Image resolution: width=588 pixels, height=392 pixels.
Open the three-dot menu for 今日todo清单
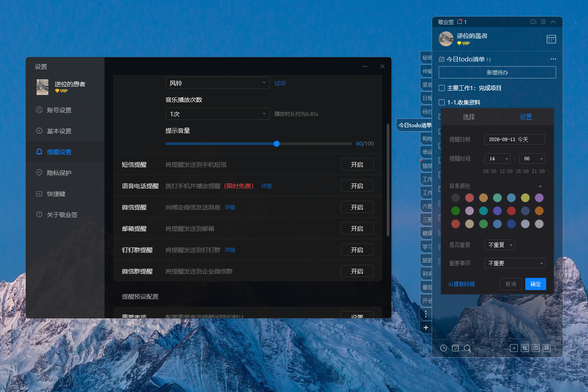click(553, 59)
